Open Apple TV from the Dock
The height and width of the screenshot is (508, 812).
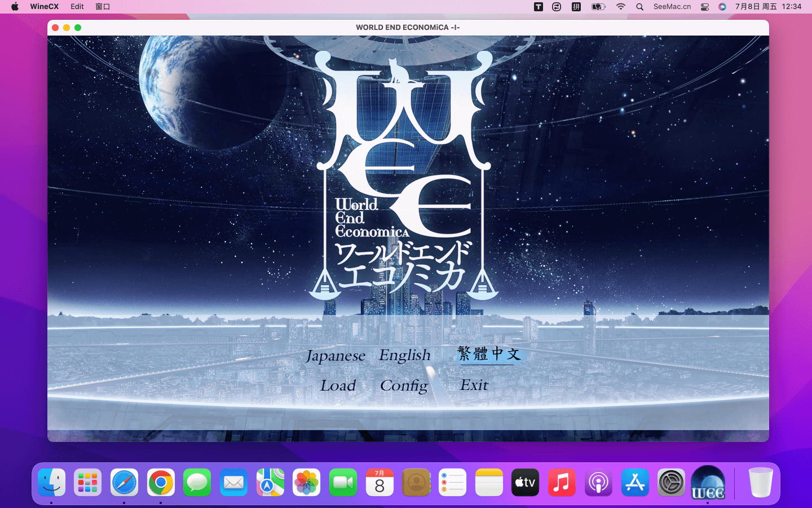coord(526,483)
